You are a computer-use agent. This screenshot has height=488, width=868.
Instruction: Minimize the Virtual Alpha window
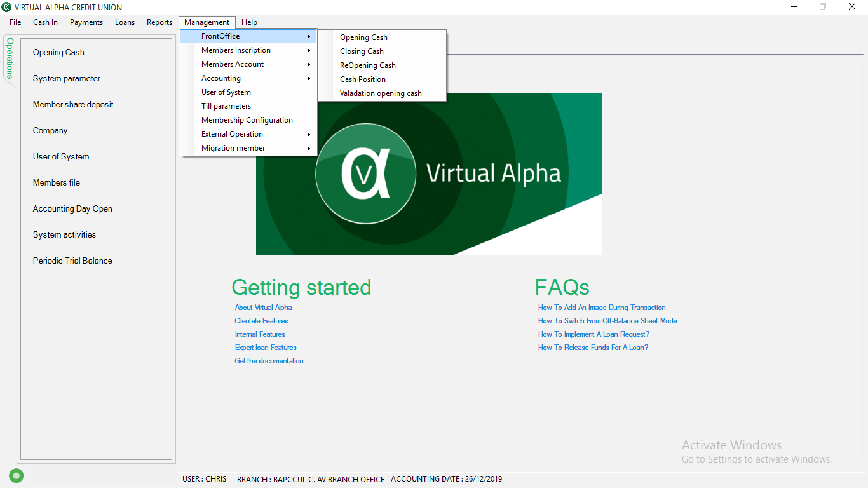(x=794, y=7)
